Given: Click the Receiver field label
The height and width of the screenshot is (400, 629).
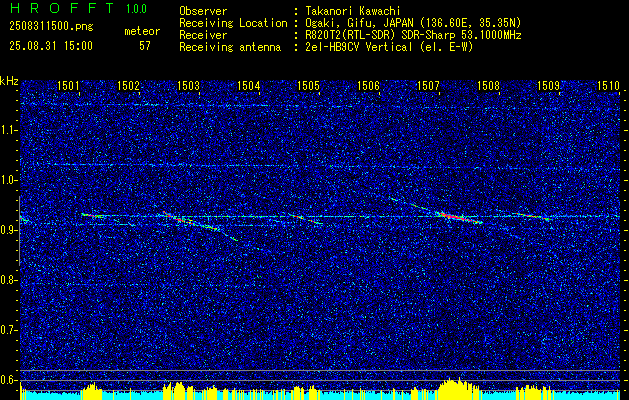Looking at the screenshot, I should [x=203, y=35].
